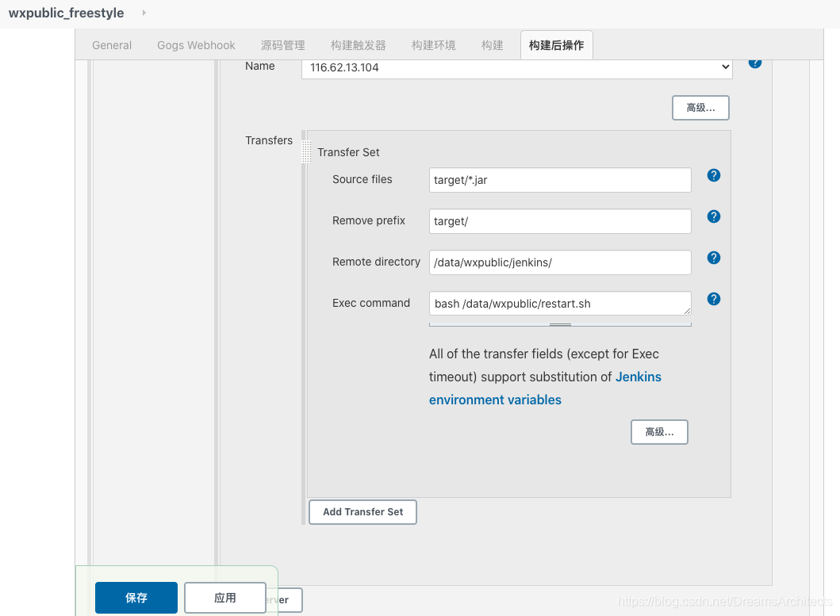
Task: Go to 源码管理 tab
Action: [x=282, y=45]
